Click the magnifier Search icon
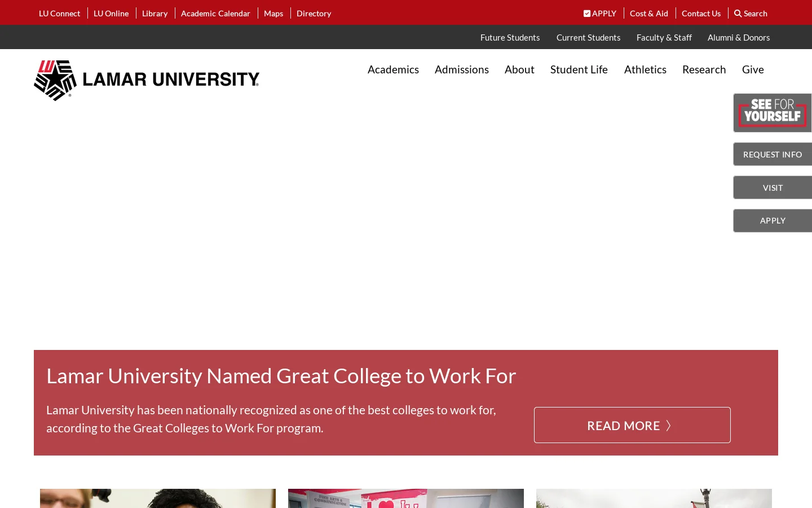Screen dimensions: 812x508 pyautogui.click(x=738, y=14)
